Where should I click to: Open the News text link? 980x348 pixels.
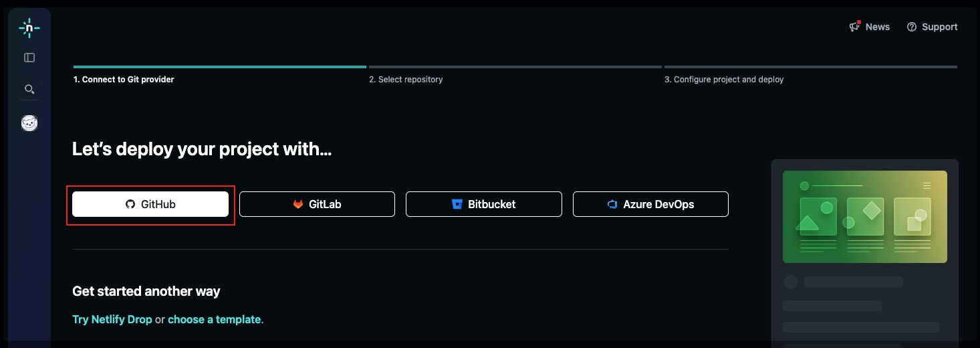(878, 27)
